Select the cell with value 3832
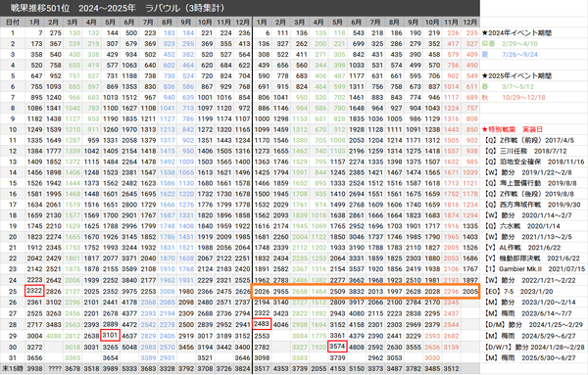The image size is (588, 375). coord(357,292)
